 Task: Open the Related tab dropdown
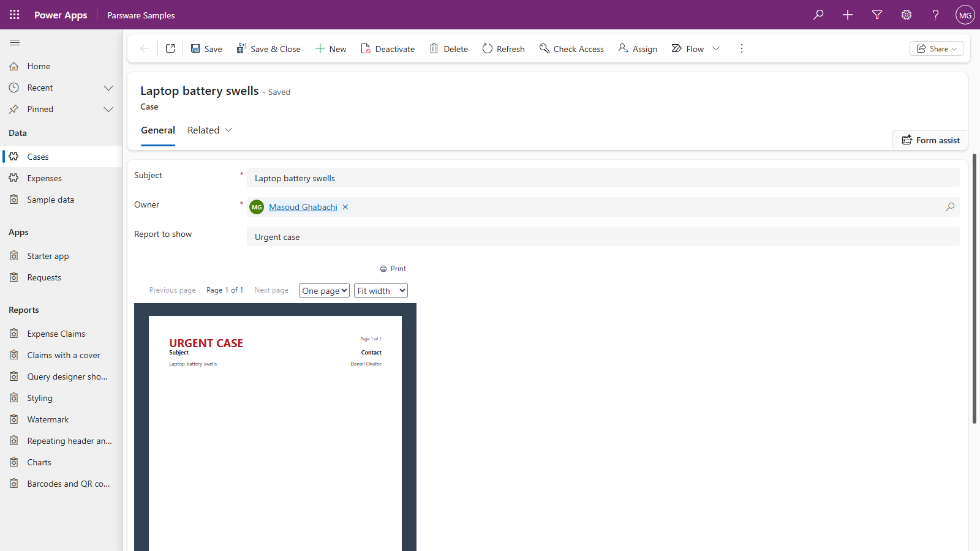210,130
